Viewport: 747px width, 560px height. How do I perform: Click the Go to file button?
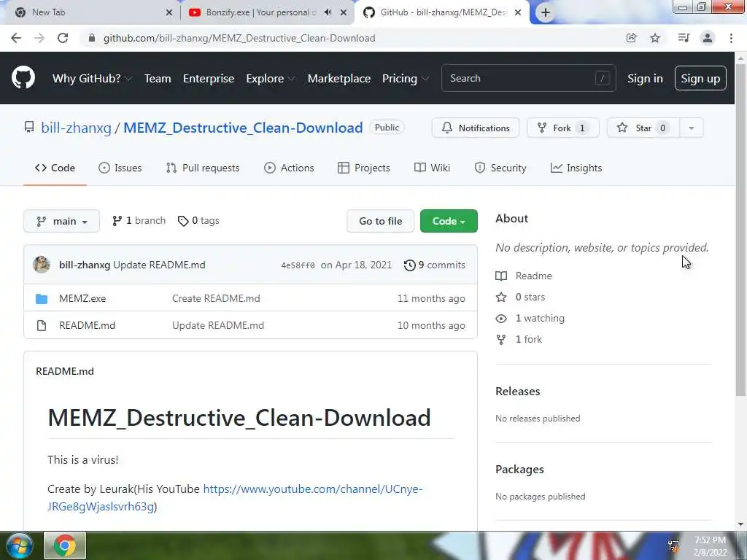pos(380,221)
